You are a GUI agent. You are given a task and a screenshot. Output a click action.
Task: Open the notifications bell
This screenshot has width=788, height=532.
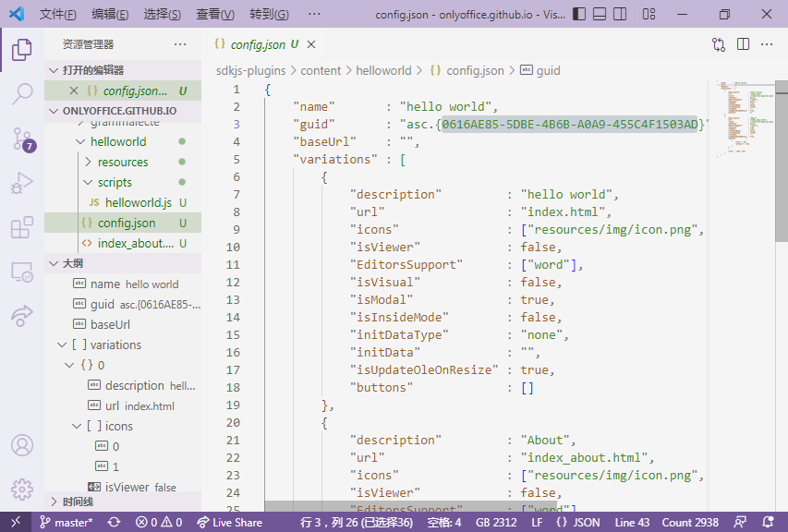pyautogui.click(x=768, y=523)
